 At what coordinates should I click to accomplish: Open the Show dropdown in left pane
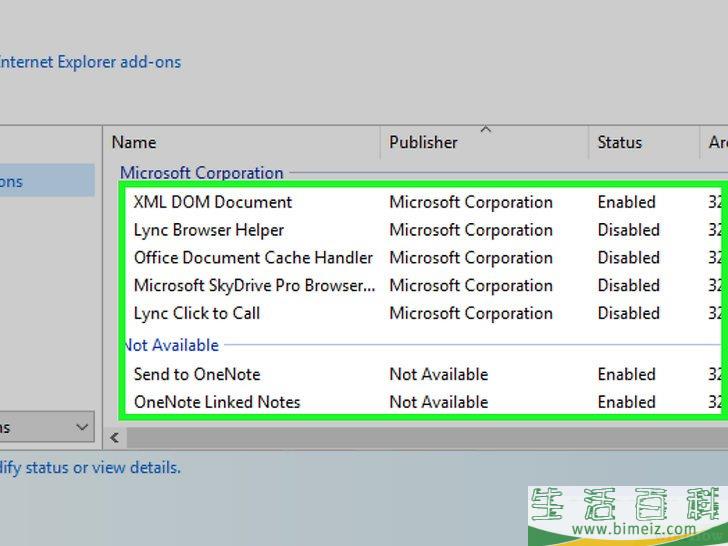click(x=46, y=427)
